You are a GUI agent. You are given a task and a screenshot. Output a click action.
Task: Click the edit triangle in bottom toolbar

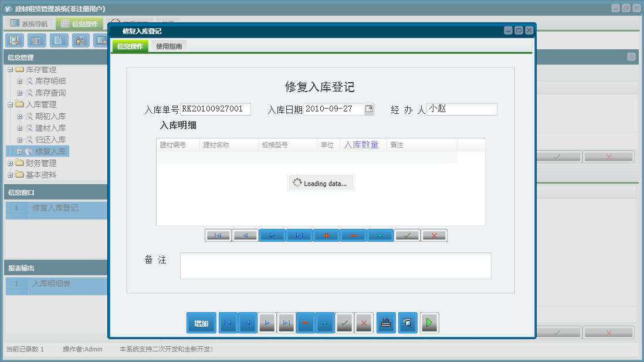[325, 323]
